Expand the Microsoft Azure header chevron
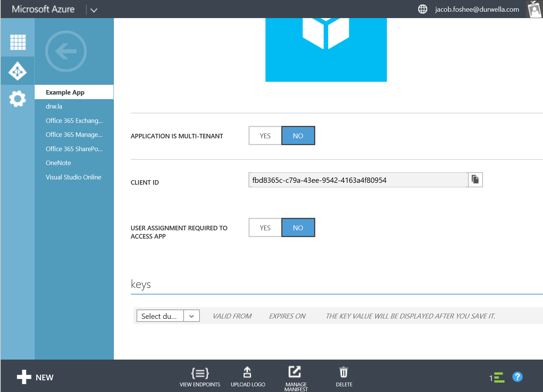 [94, 10]
